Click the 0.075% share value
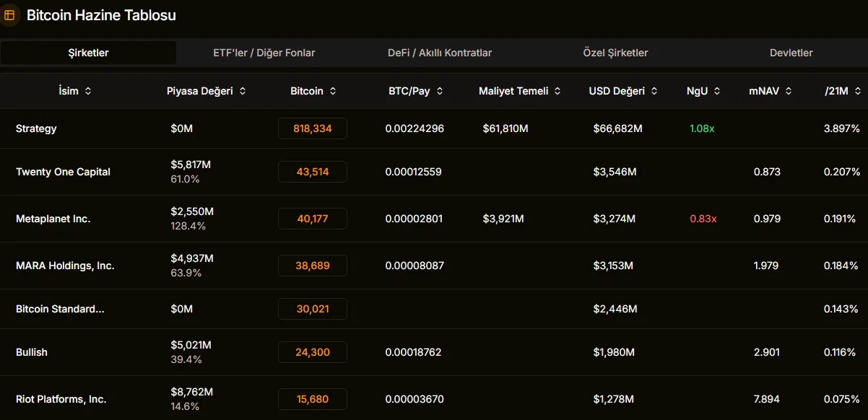The width and height of the screenshot is (868, 420). [842, 399]
